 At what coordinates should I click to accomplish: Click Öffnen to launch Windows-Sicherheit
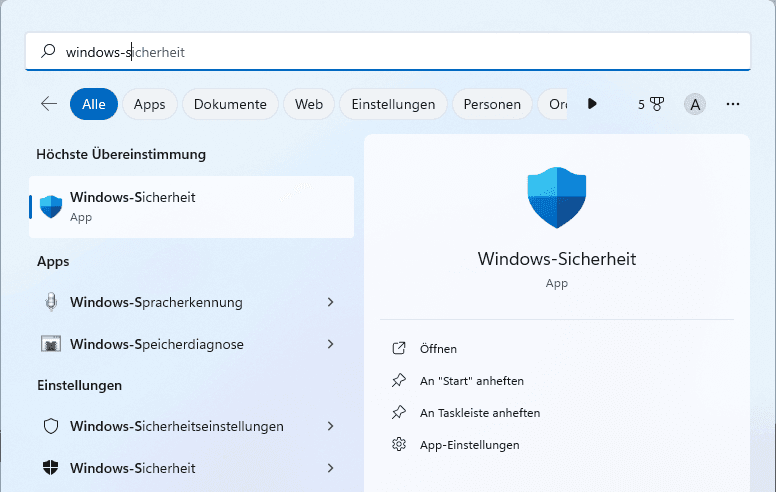click(x=438, y=349)
